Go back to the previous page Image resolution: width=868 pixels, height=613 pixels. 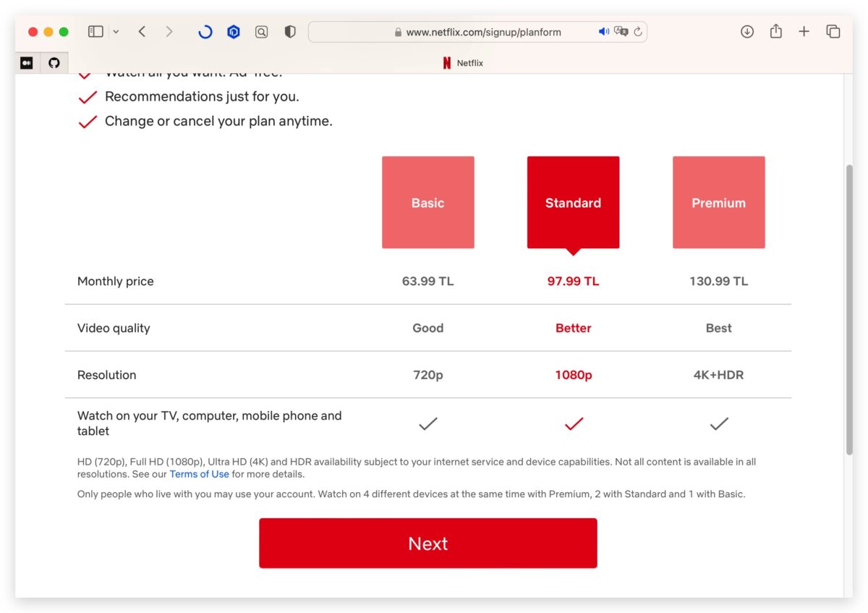[142, 32]
